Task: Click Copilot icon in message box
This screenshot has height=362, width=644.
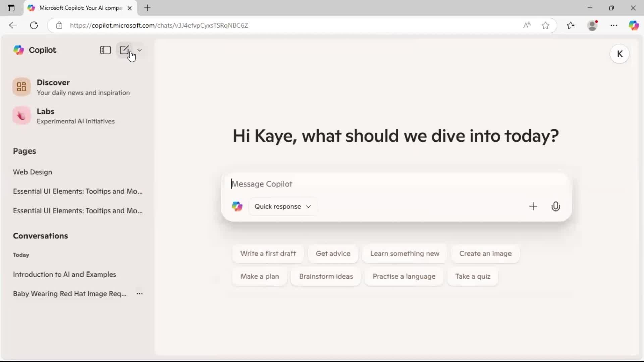Action: point(237,206)
